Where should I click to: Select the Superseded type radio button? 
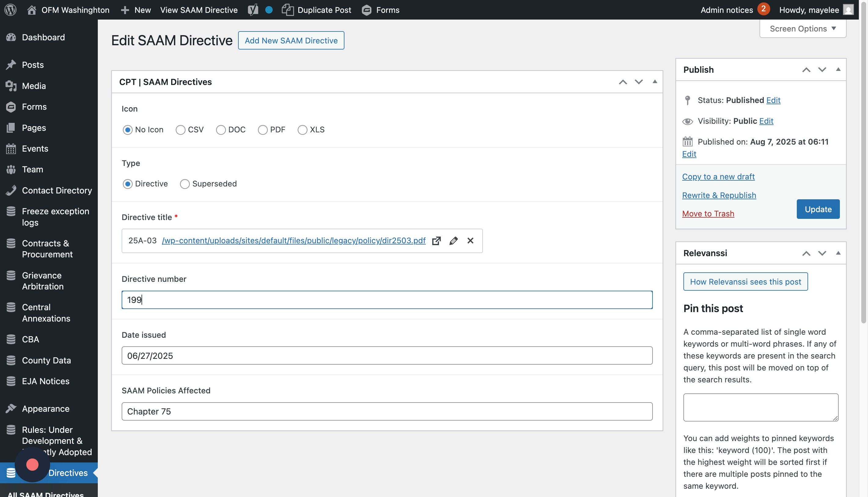[185, 184]
